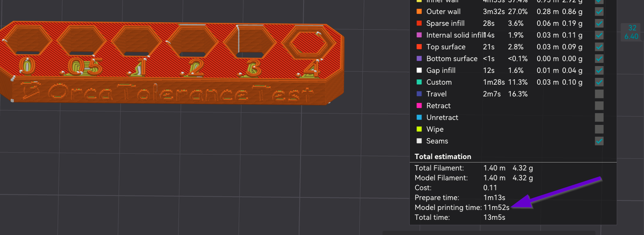Image resolution: width=644 pixels, height=235 pixels.
Task: Click the Custom percentage 11.3%
Action: [518, 82]
